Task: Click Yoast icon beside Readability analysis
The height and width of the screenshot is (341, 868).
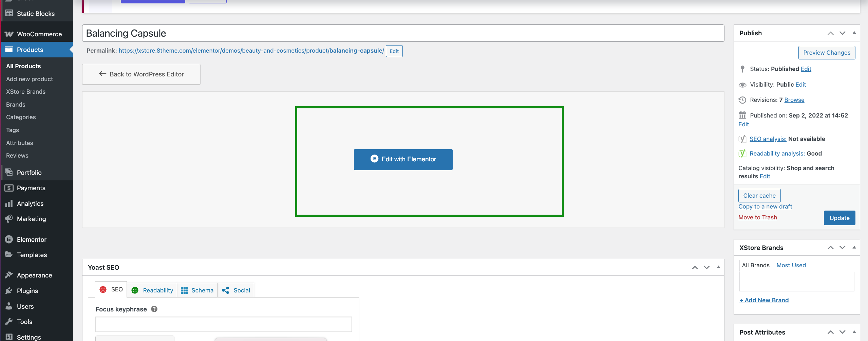Action: (742, 153)
